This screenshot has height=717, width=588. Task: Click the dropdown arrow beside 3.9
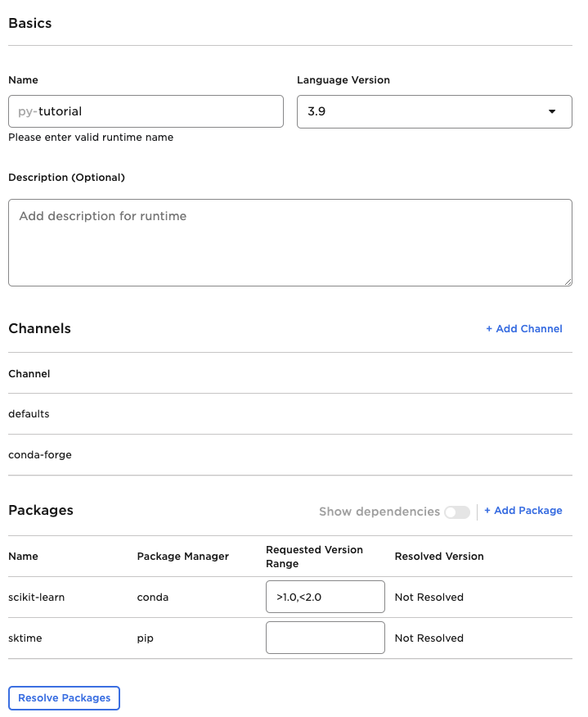coord(552,111)
